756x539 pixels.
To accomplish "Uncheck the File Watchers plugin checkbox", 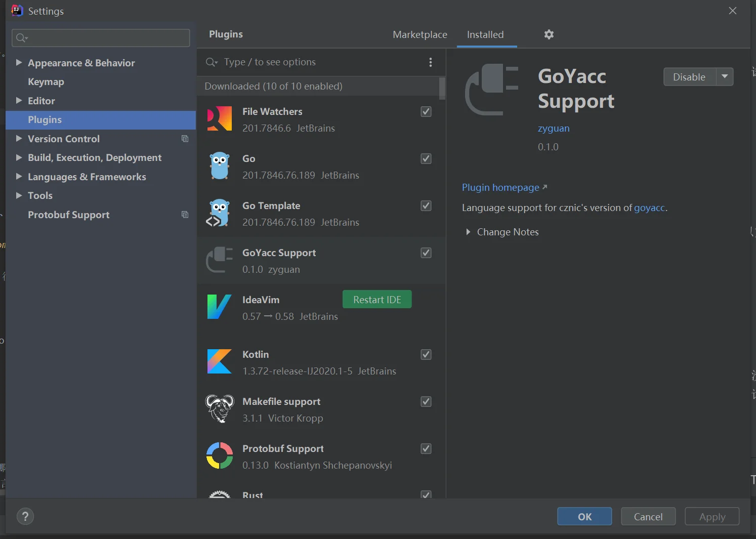I will point(426,112).
